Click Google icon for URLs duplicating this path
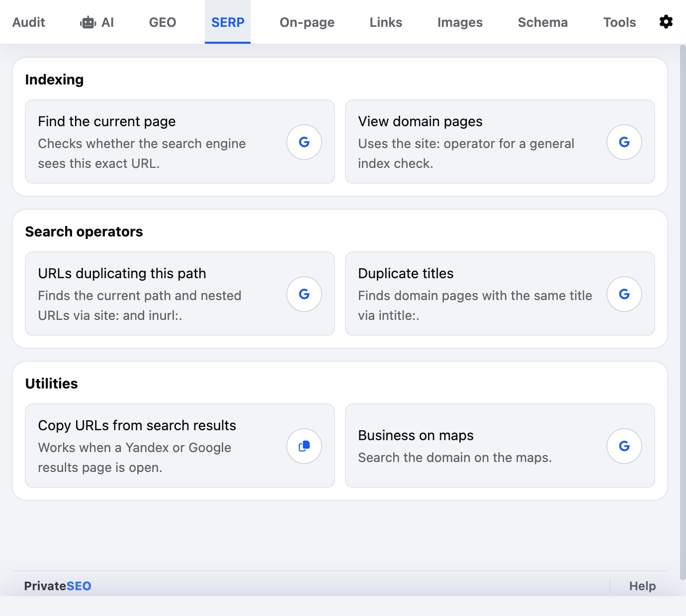 [x=304, y=294]
